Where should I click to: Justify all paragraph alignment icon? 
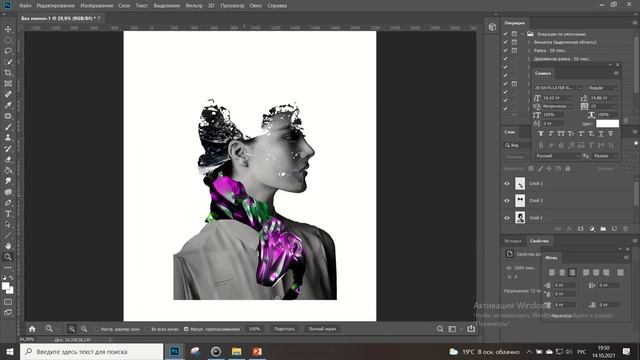pyautogui.click(x=620, y=272)
